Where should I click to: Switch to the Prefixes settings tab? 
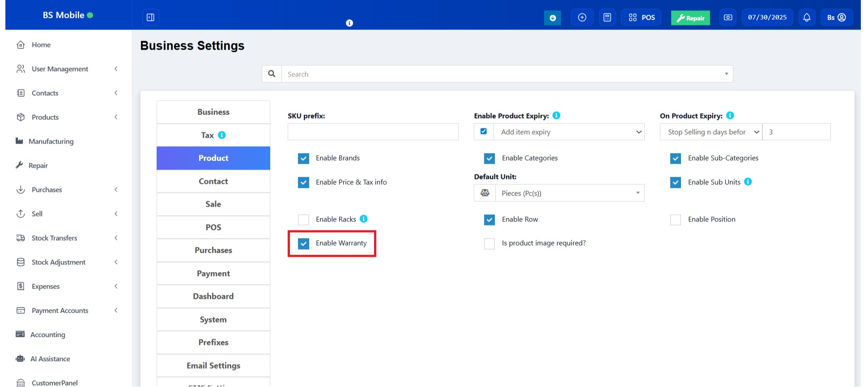point(213,342)
